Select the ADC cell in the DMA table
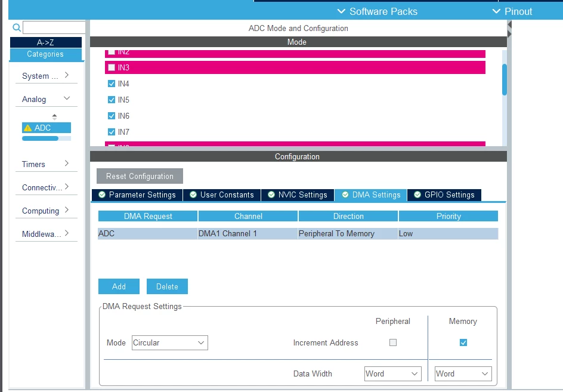 point(147,233)
